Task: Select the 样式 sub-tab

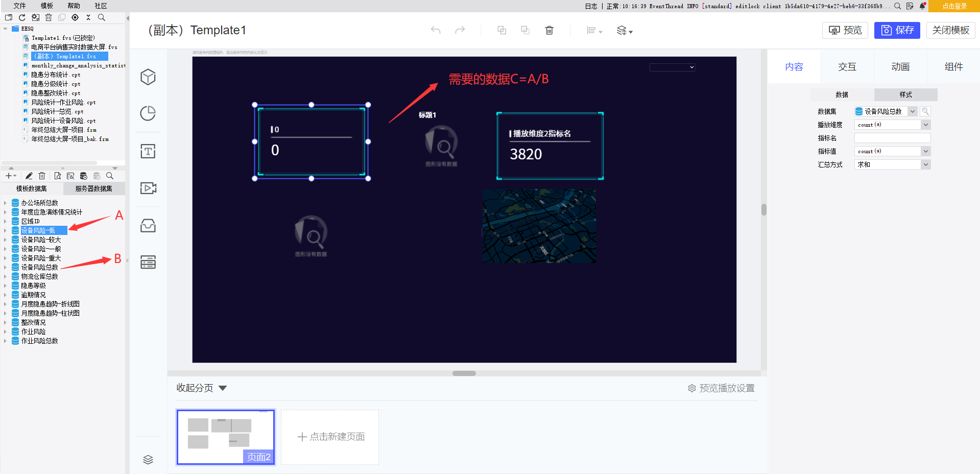Action: [906, 94]
